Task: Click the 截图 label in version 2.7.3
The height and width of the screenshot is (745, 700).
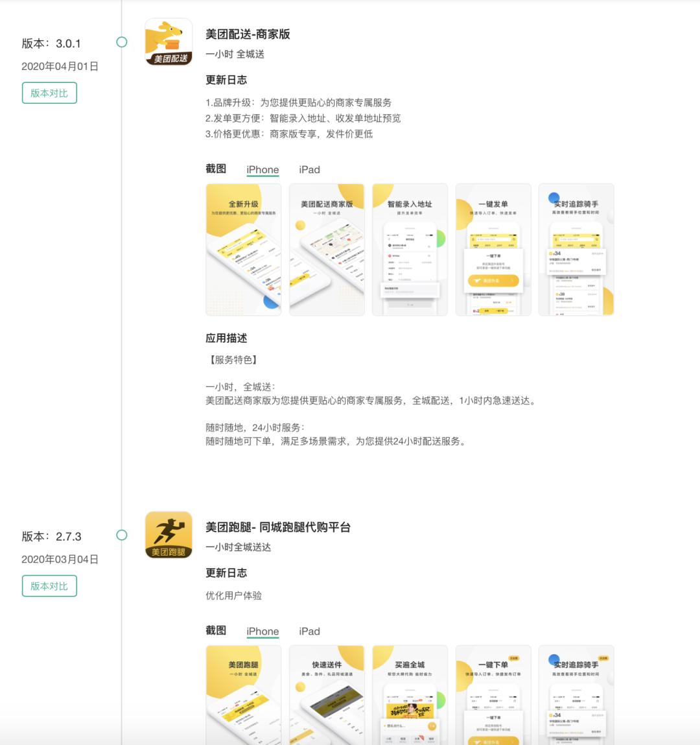Action: tap(216, 630)
